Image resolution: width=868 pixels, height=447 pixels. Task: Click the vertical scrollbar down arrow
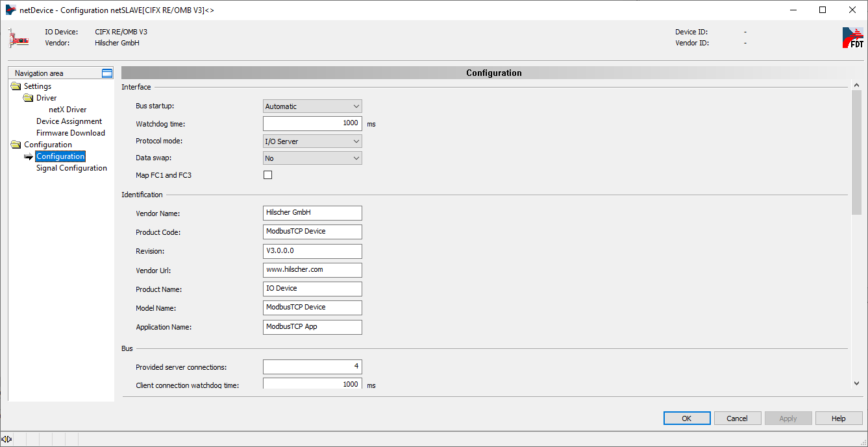click(856, 383)
